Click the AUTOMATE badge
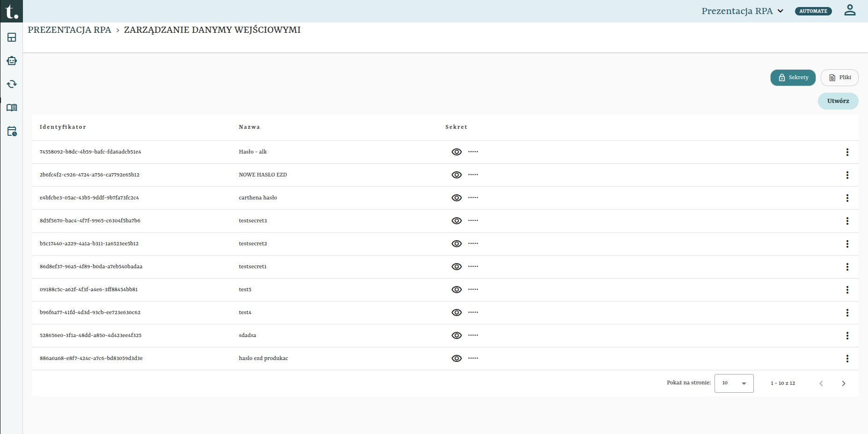This screenshot has height=434, width=868. pos(813,11)
